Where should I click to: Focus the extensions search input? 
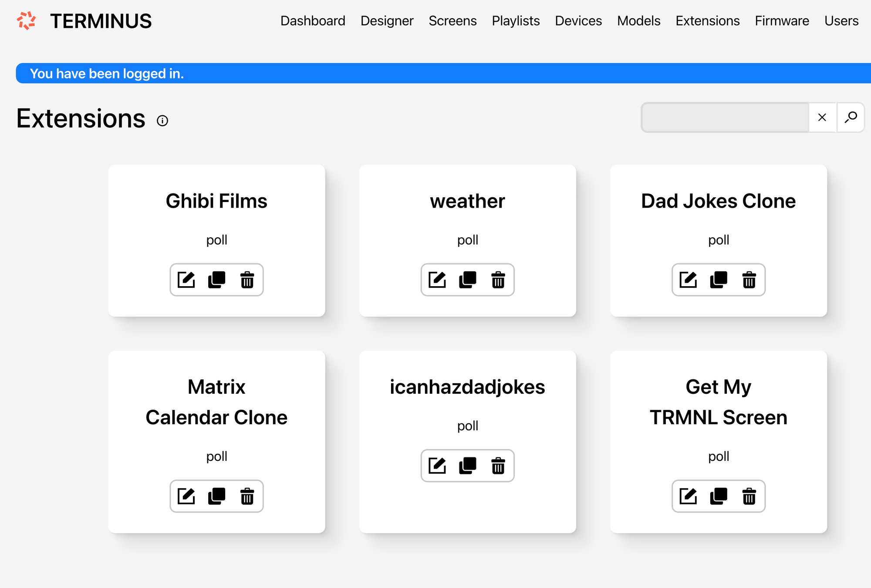pyautogui.click(x=725, y=117)
